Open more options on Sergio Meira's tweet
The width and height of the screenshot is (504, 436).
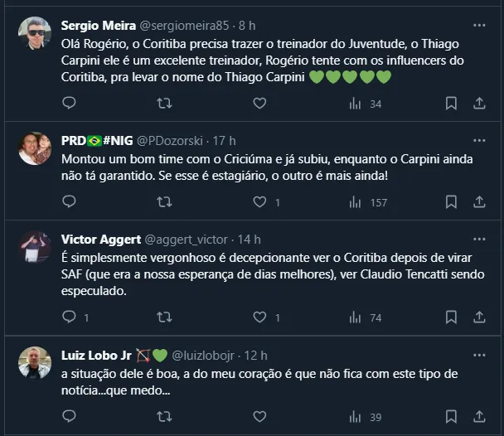[x=479, y=25]
